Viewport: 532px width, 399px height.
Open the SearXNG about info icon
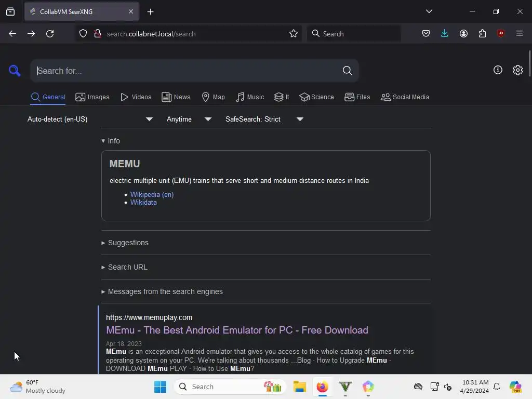coord(498,70)
